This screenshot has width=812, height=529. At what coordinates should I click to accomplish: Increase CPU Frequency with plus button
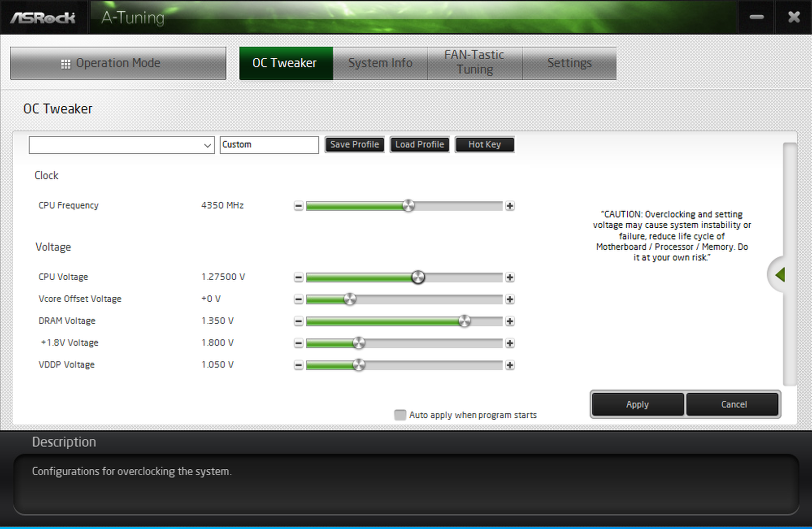click(510, 206)
